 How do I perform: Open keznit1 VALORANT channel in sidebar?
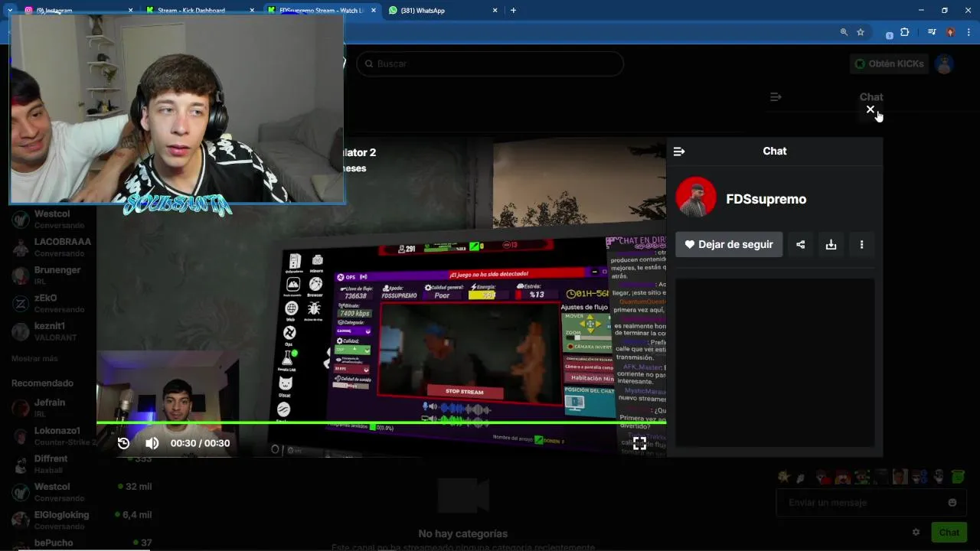tap(47, 331)
